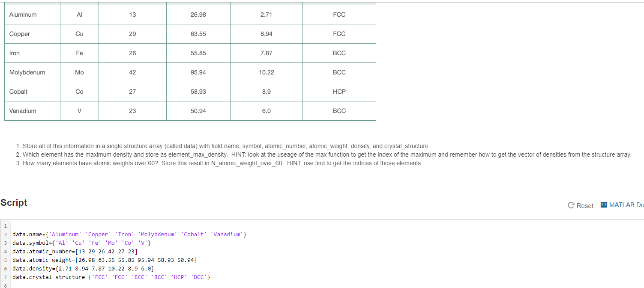Click line number 2 in the editor

pos(5,234)
